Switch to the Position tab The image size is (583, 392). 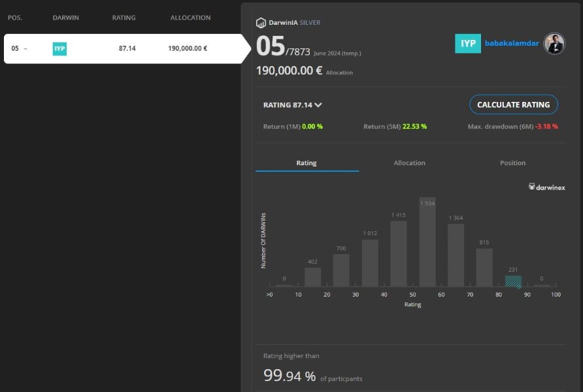[x=512, y=163]
